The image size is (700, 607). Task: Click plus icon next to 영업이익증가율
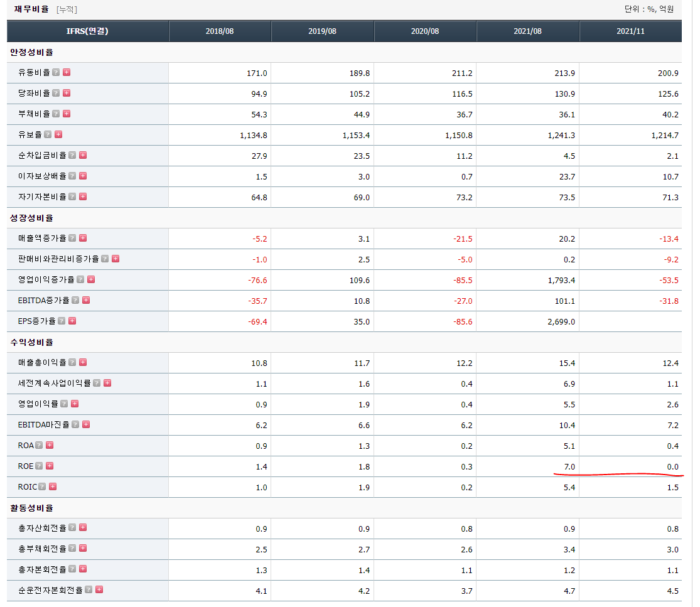point(91,279)
